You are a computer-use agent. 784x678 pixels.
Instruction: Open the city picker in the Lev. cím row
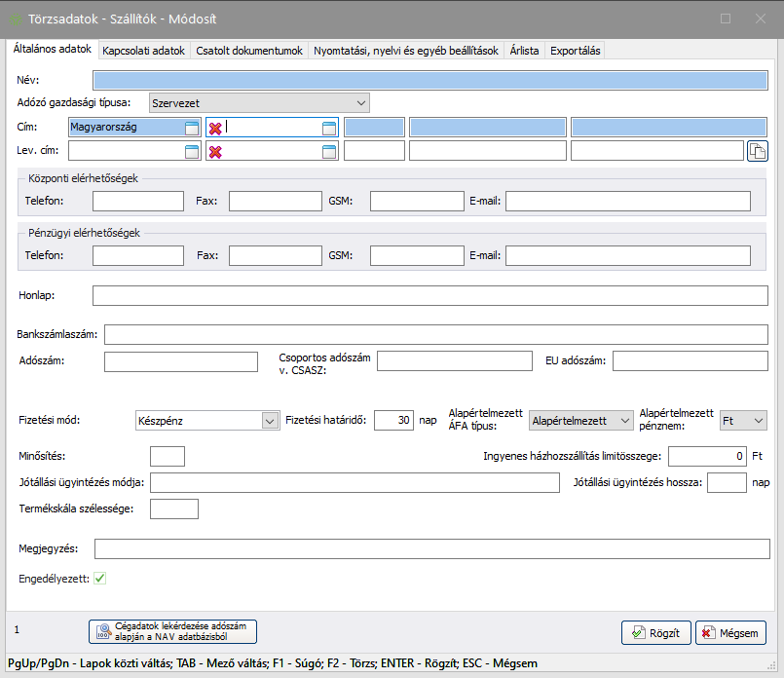click(x=329, y=151)
